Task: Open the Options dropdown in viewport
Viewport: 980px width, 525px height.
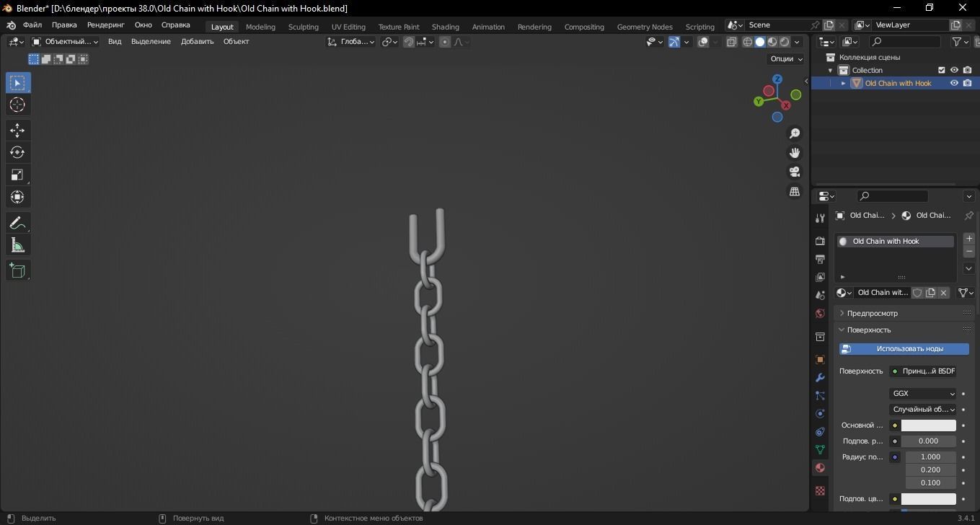Action: [786, 59]
